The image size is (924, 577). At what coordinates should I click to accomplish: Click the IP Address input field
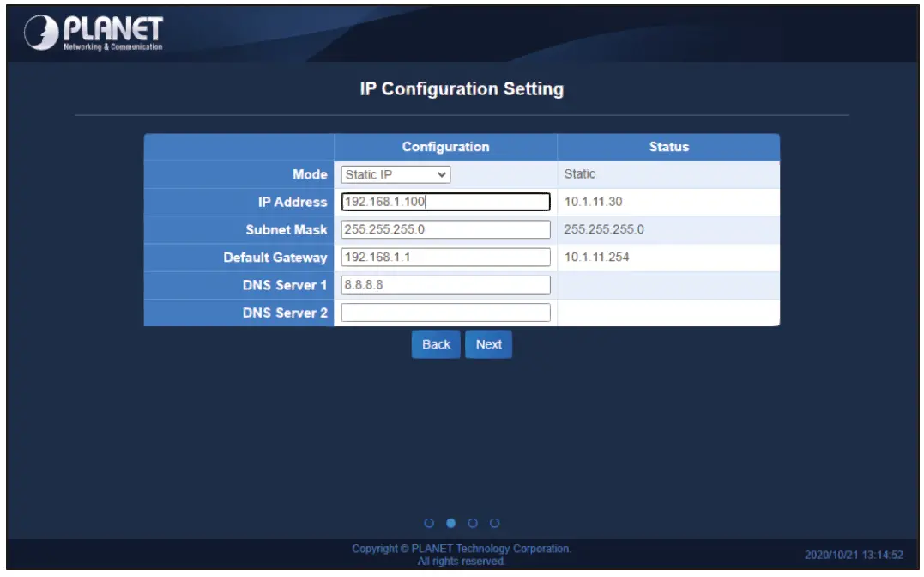coord(446,201)
